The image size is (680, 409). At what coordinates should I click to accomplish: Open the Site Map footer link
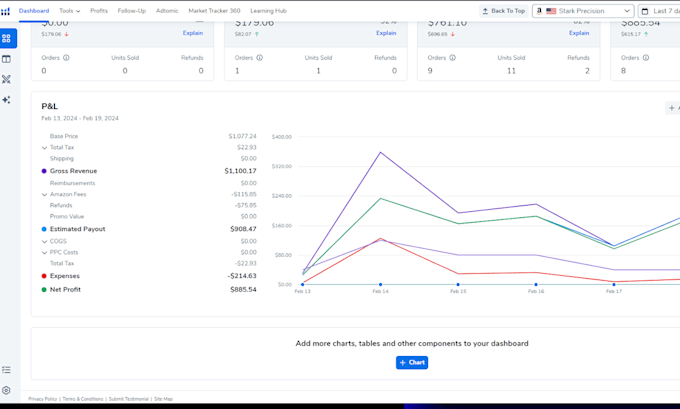pyautogui.click(x=163, y=399)
